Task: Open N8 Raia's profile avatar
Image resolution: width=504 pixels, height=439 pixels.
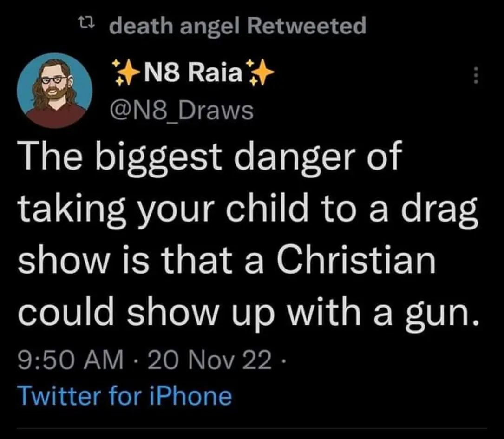Action: [55, 90]
